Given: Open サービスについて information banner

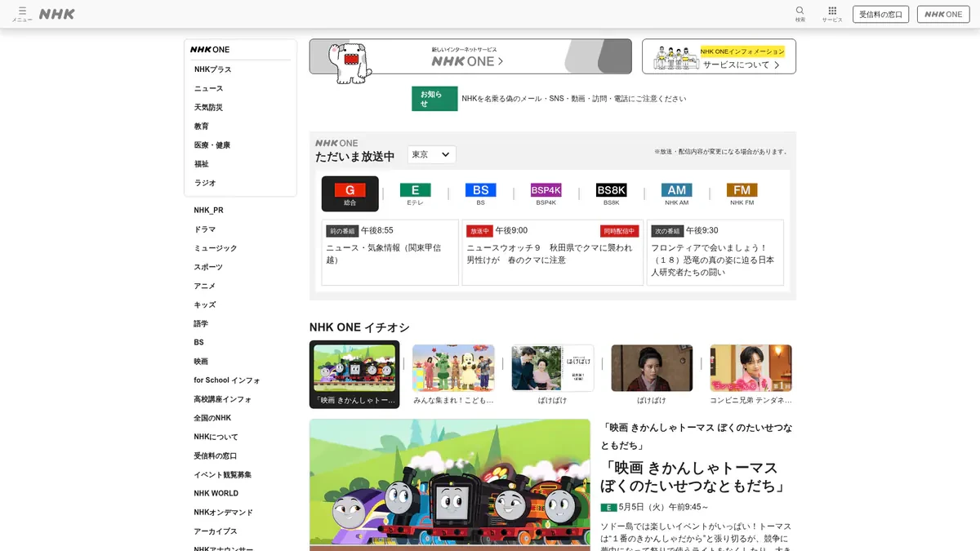Looking at the screenshot, I should coord(719,56).
